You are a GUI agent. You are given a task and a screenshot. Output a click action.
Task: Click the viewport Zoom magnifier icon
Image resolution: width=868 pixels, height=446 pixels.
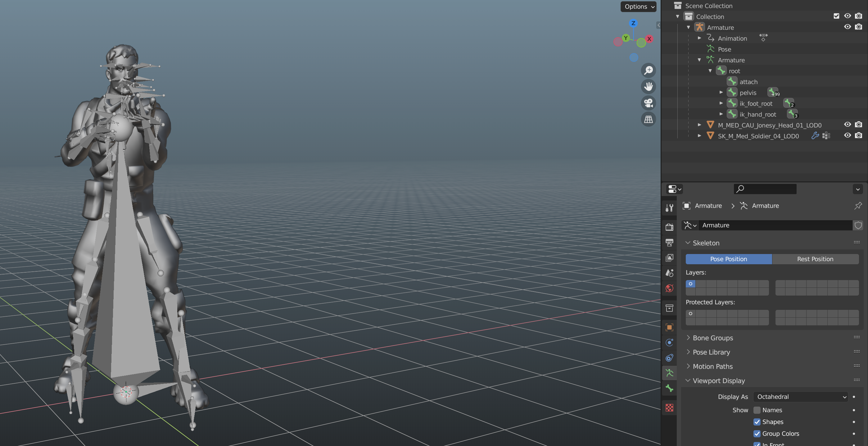click(x=649, y=70)
